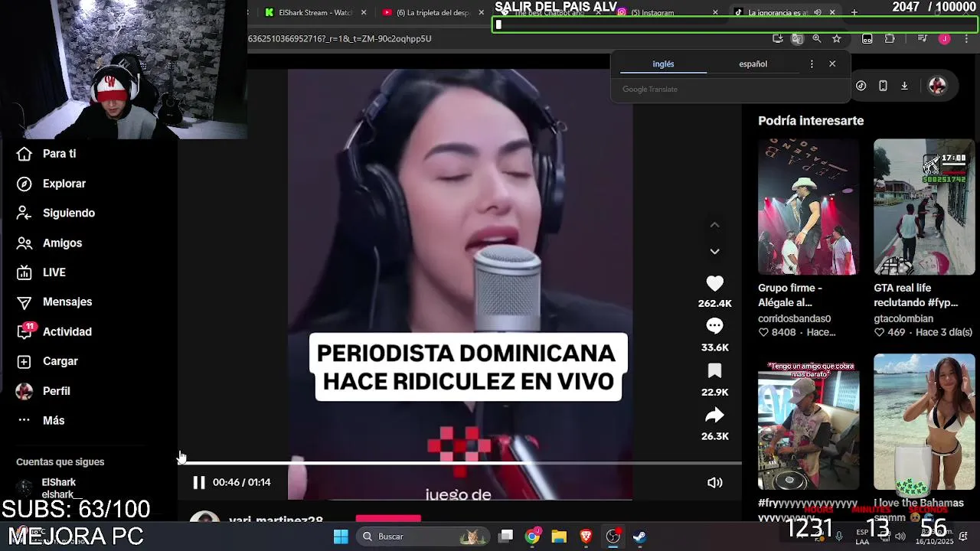This screenshot has width=980, height=551.
Task: Like the video with heart icon
Action: [x=714, y=284]
